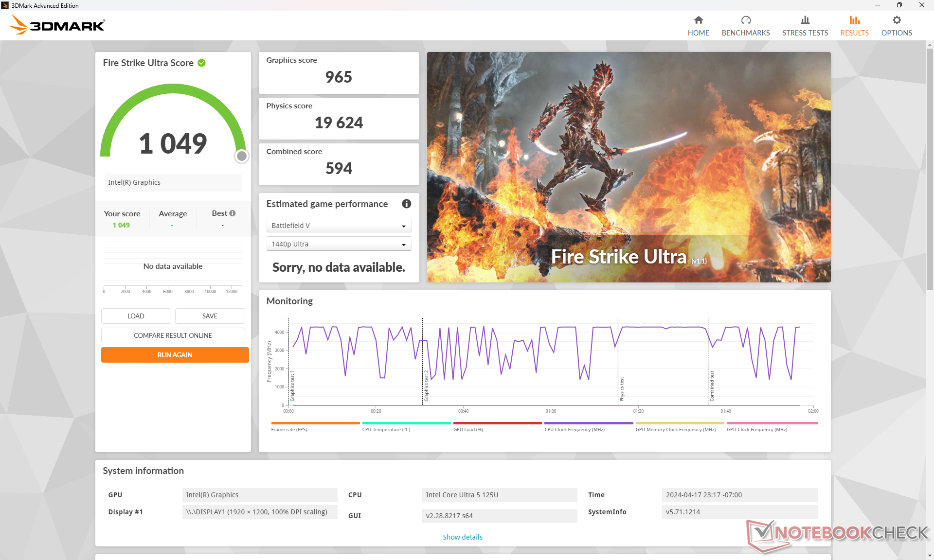Expand the 1440p Ultra resolution dropdown
The height and width of the screenshot is (560, 934).
(339, 244)
